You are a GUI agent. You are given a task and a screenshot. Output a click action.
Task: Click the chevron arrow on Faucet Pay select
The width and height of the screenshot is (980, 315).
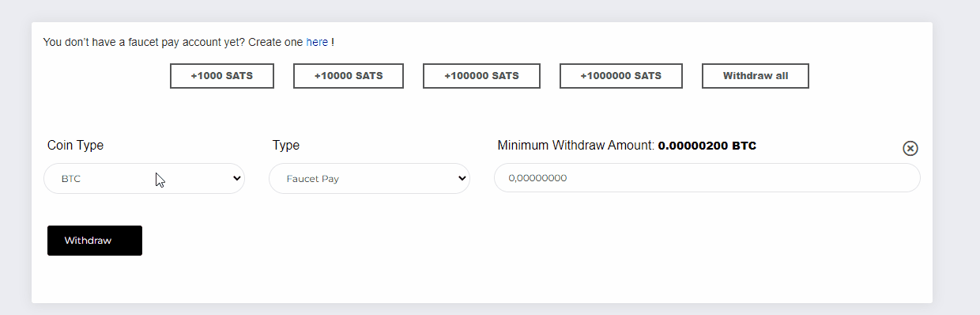(462, 178)
